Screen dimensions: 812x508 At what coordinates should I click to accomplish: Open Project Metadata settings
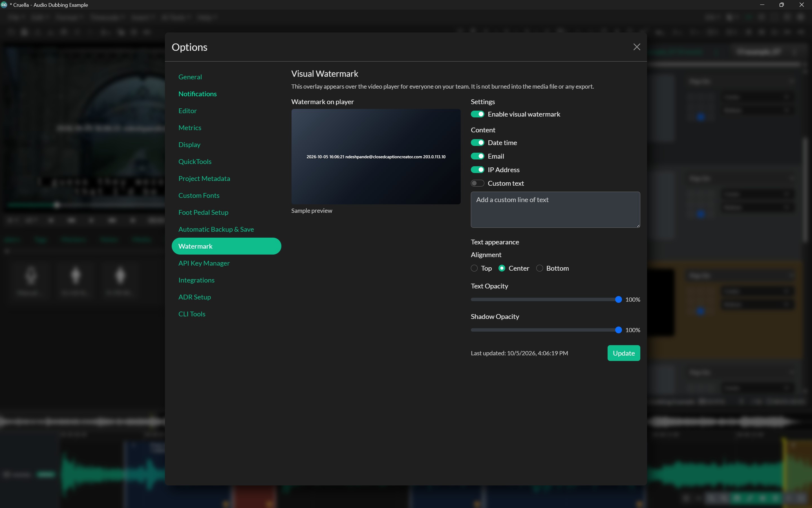[204, 178]
